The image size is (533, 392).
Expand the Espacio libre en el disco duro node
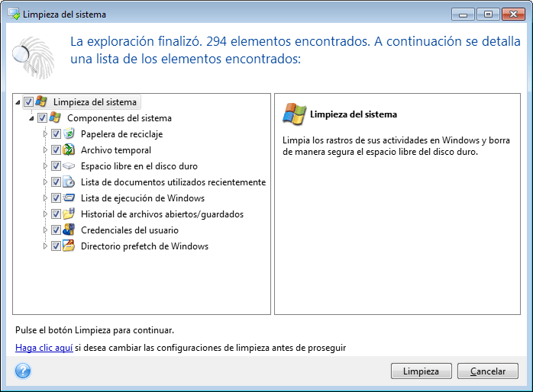point(46,166)
